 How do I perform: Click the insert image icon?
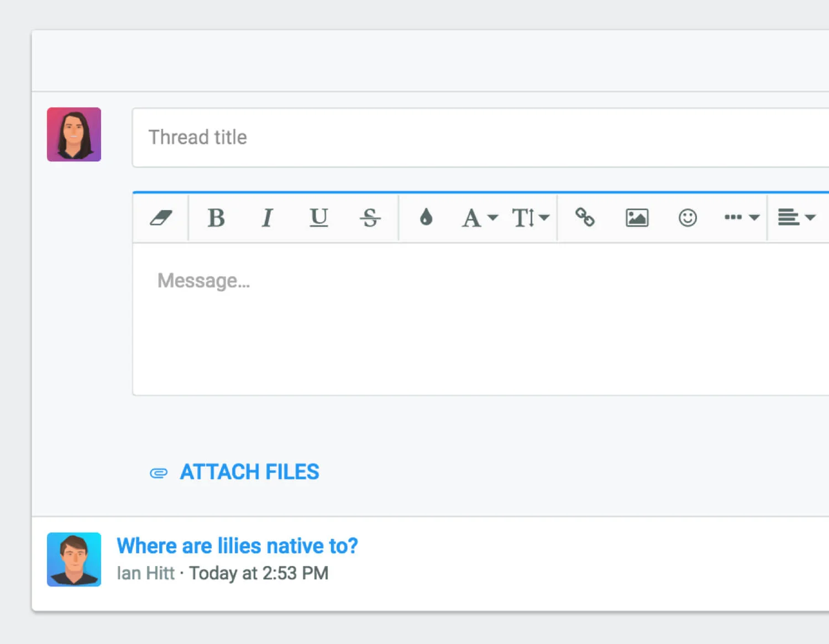(637, 218)
